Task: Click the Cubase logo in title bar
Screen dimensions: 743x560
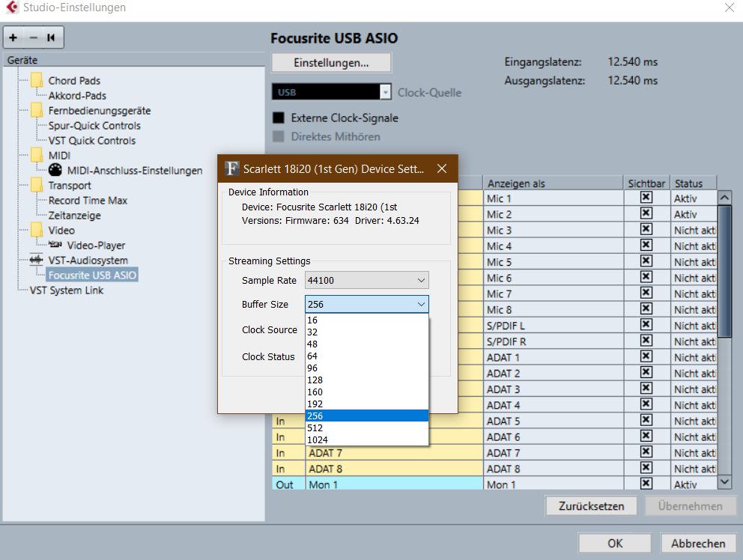Action: [x=12, y=7]
